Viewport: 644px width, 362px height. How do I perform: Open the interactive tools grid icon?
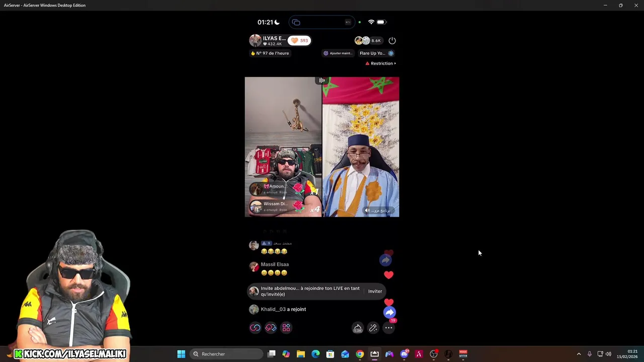point(286,328)
